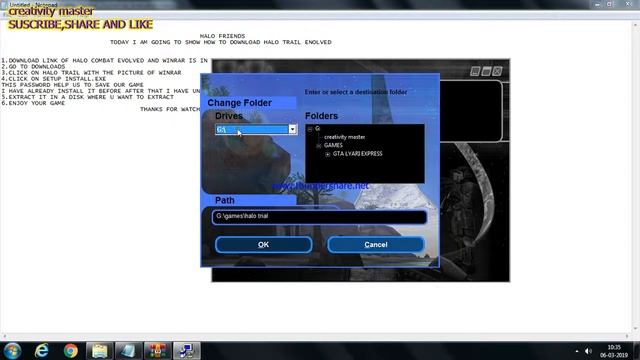Image resolution: width=640 pixels, height=360 pixels.
Task: Show hidden system tray icons
Action: point(577,351)
